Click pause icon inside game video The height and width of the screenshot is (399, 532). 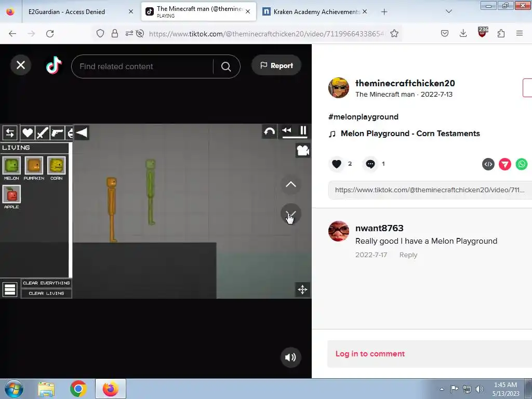click(303, 130)
